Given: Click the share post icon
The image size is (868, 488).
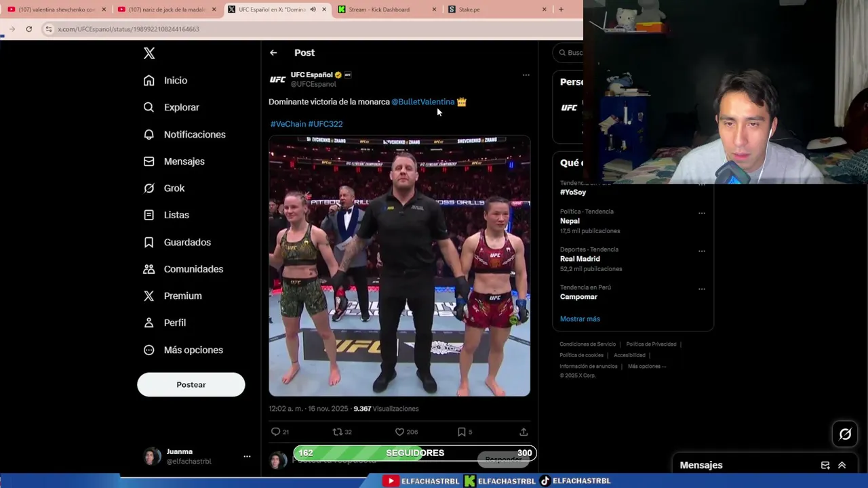Looking at the screenshot, I should tap(524, 432).
